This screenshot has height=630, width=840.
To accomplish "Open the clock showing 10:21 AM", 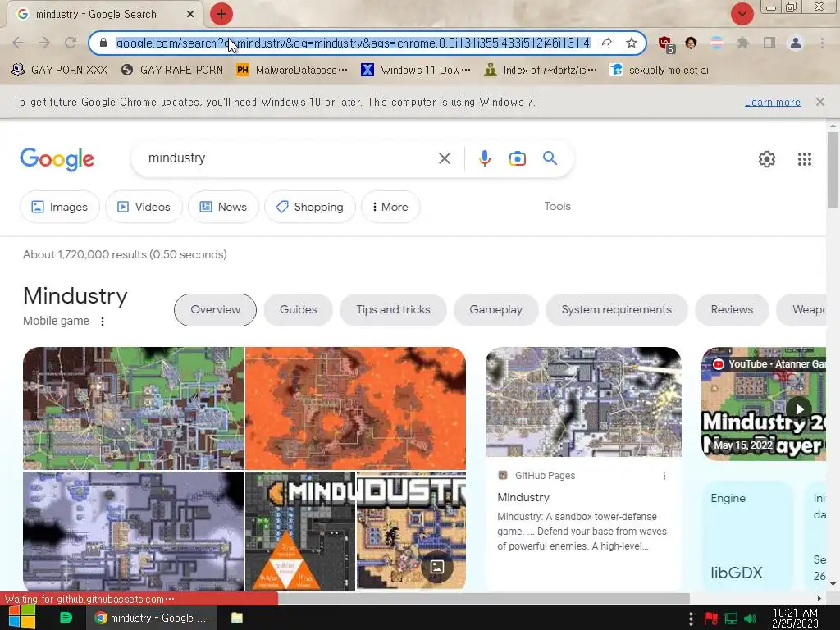I will 795,618.
